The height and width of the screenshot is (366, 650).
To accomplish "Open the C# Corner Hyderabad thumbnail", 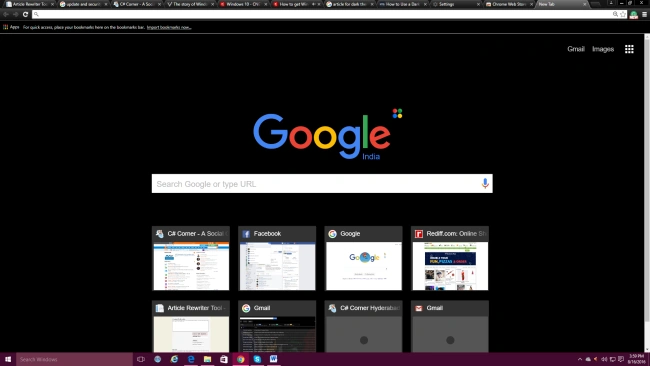I will (x=364, y=327).
